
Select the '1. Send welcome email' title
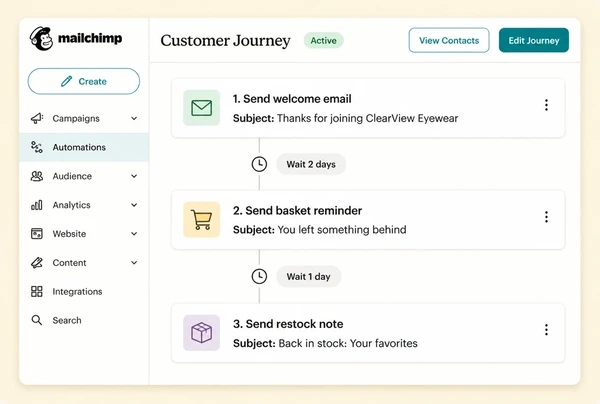tap(292, 99)
